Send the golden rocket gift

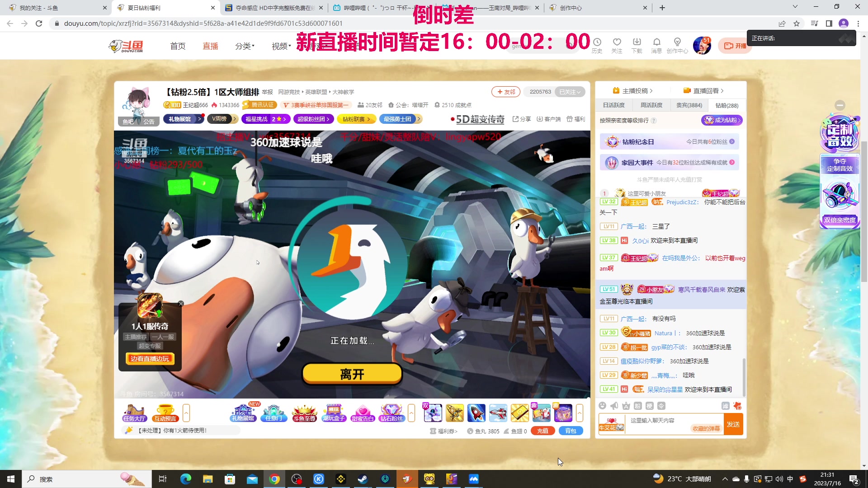point(454,413)
